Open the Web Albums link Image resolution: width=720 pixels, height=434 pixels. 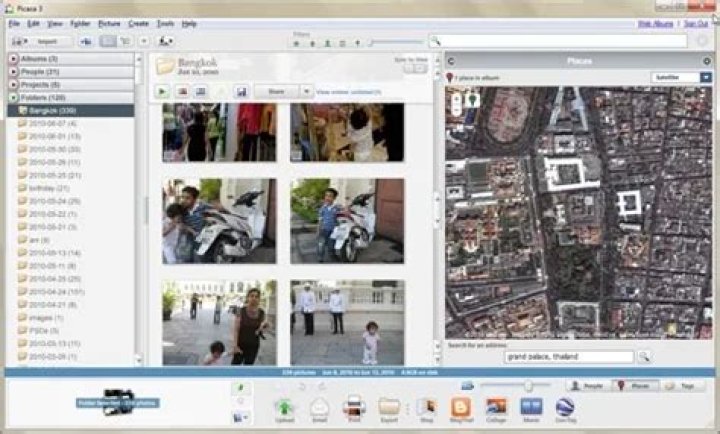655,23
